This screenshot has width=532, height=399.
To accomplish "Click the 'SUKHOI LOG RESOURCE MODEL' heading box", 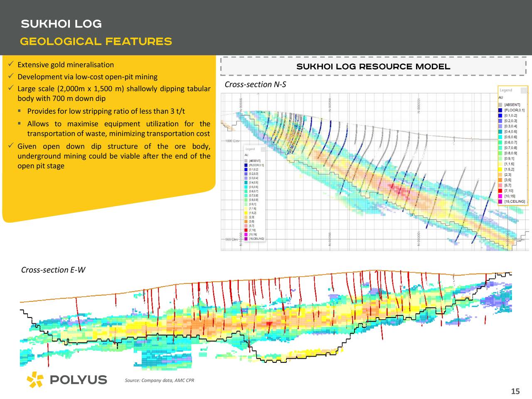I will tap(373, 66).
